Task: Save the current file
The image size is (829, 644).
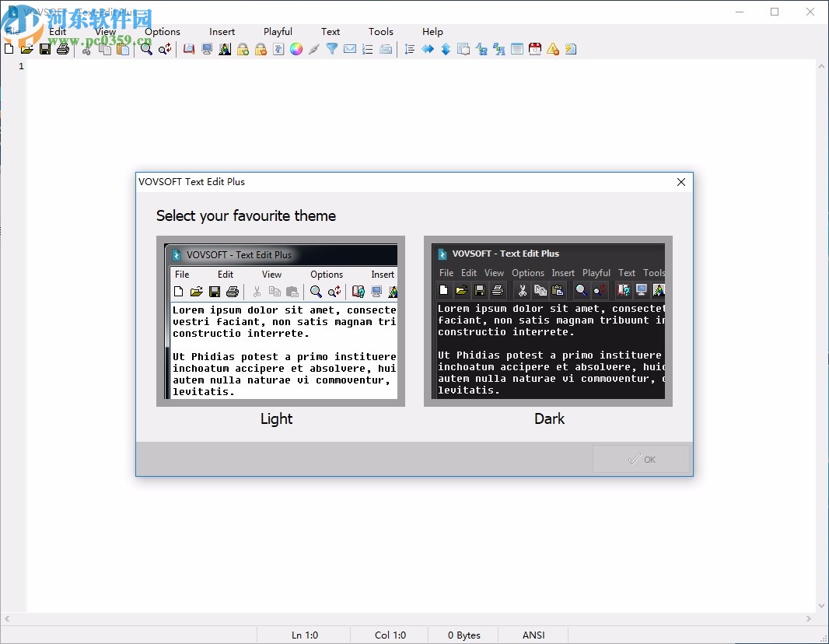Action: (x=44, y=48)
